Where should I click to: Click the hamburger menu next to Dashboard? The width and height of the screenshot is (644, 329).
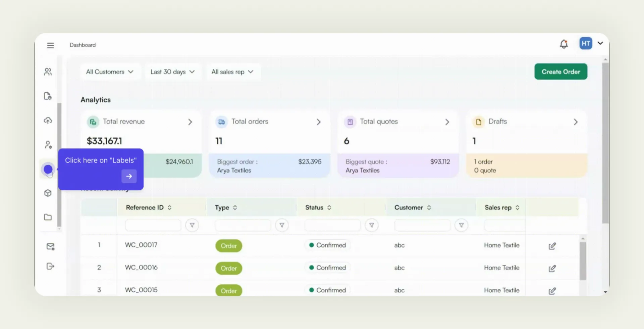(50, 45)
